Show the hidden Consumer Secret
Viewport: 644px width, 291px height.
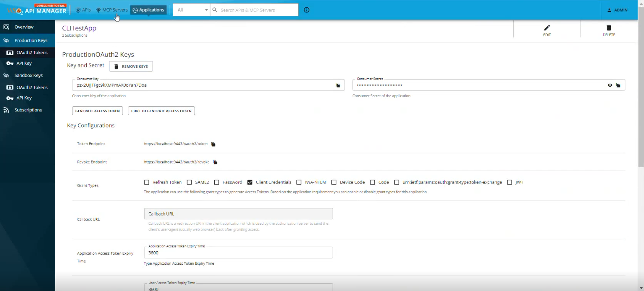pyautogui.click(x=610, y=85)
